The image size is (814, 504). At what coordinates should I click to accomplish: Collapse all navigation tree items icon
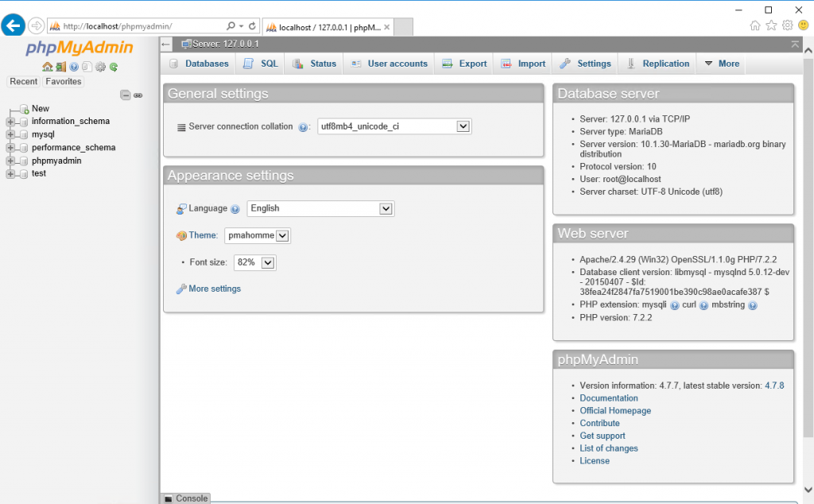125,95
